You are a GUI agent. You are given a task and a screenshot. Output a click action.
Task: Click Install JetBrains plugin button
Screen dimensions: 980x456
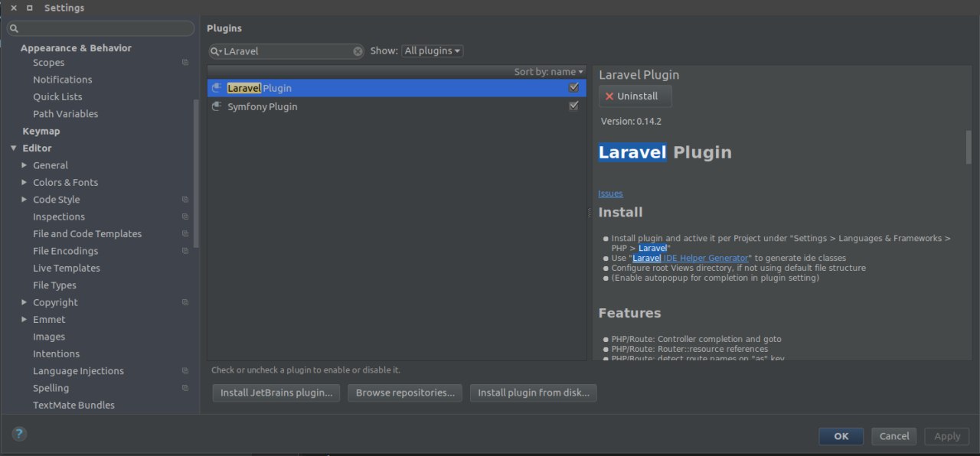[276, 392]
